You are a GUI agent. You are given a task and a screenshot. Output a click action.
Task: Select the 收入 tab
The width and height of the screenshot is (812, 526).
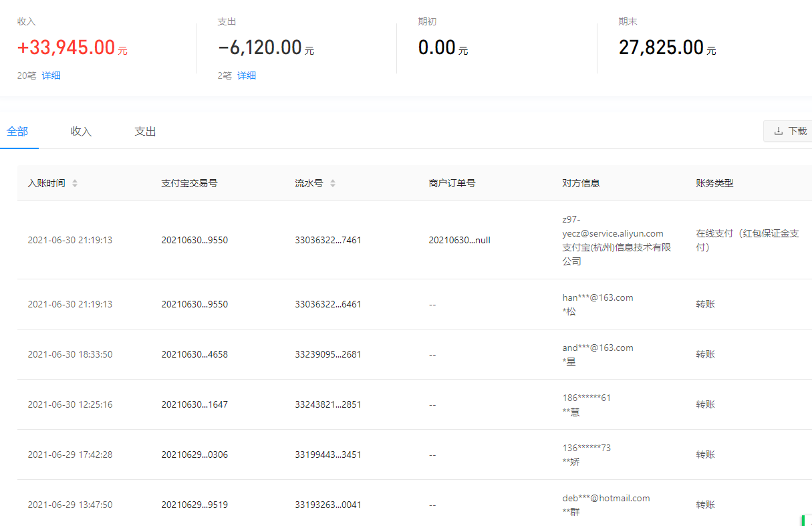click(81, 132)
